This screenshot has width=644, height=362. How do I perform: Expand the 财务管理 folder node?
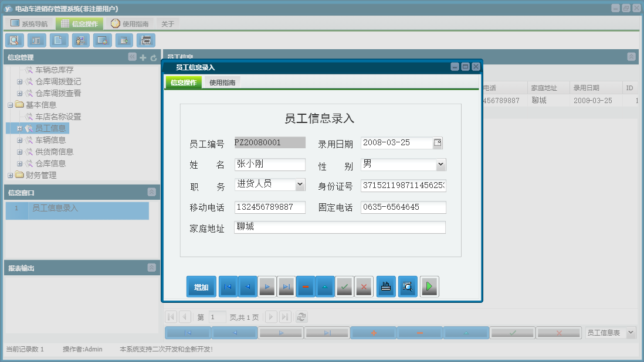pyautogui.click(x=11, y=176)
